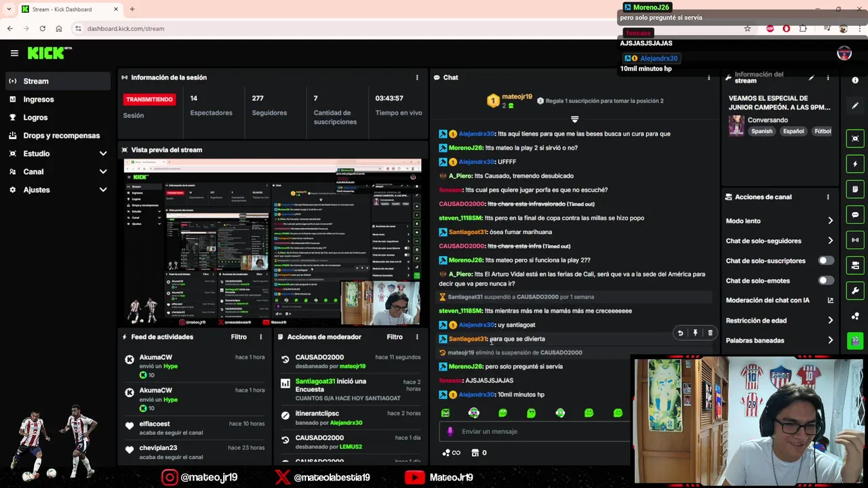This screenshot has height=488, width=868.
Task: Click the Spanish tag
Action: coord(762,131)
